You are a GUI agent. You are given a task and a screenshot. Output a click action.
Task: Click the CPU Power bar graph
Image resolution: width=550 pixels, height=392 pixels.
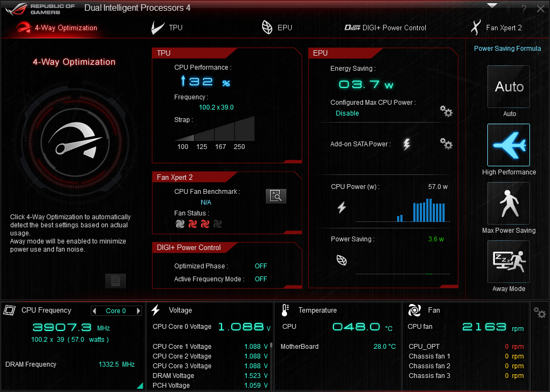tap(403, 211)
